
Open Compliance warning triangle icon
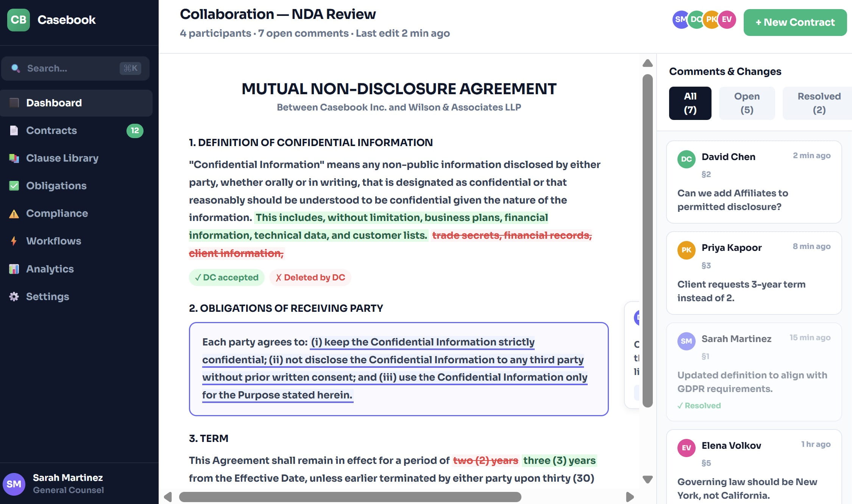pyautogui.click(x=14, y=214)
